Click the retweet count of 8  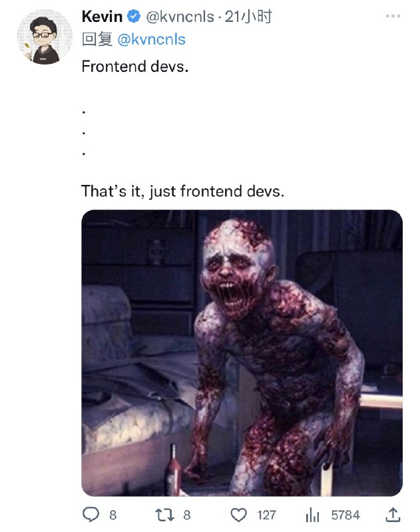pos(186,515)
